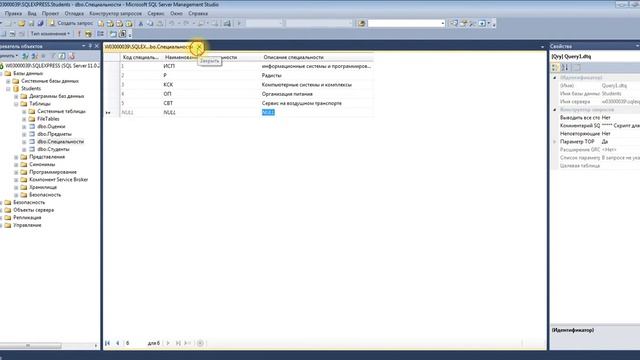The image size is (640, 360).
Task: Open the Отладка menu
Action: (74, 13)
